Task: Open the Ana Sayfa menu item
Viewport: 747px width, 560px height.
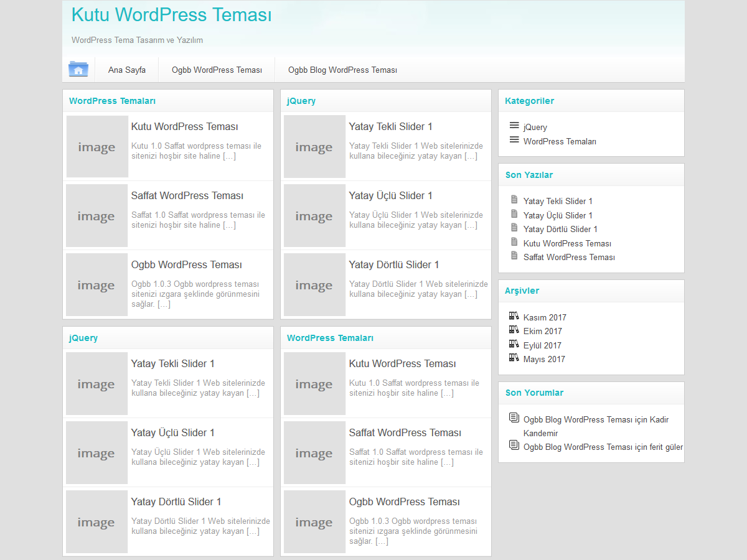Action: tap(127, 70)
